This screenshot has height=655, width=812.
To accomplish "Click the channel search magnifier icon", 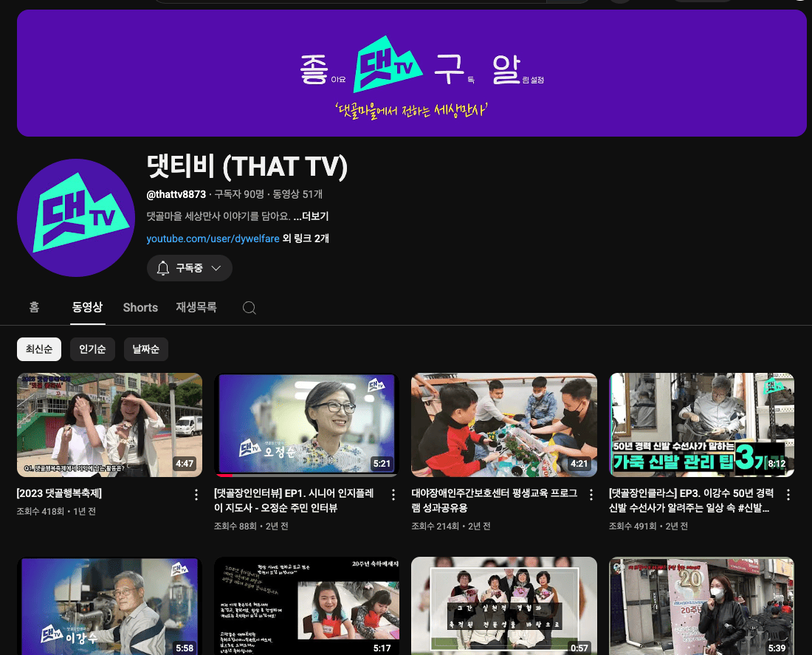I will (250, 308).
